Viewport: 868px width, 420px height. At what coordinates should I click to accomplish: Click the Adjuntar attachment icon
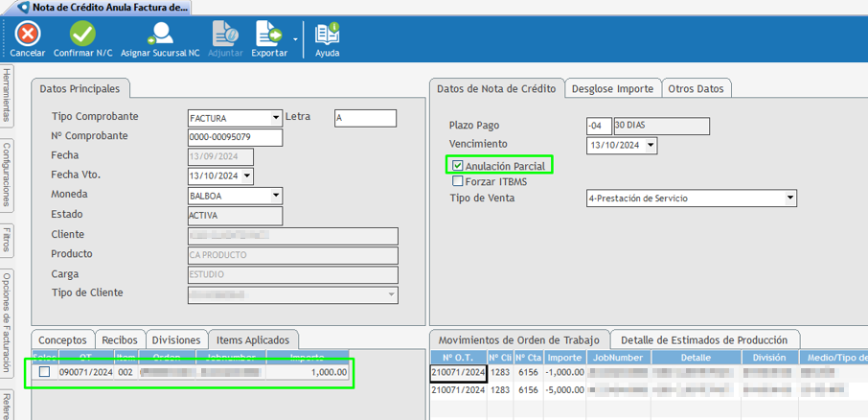[225, 35]
